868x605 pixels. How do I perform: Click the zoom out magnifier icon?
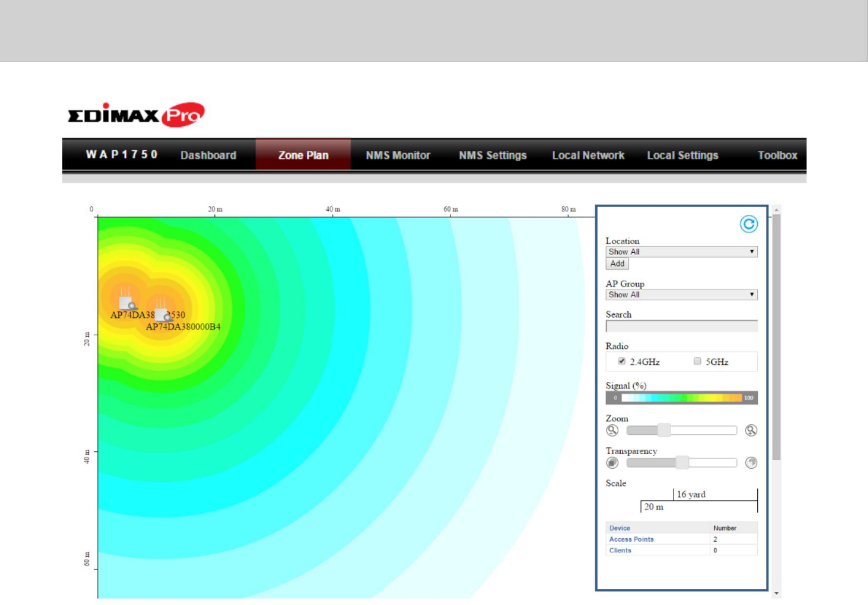[x=612, y=430]
